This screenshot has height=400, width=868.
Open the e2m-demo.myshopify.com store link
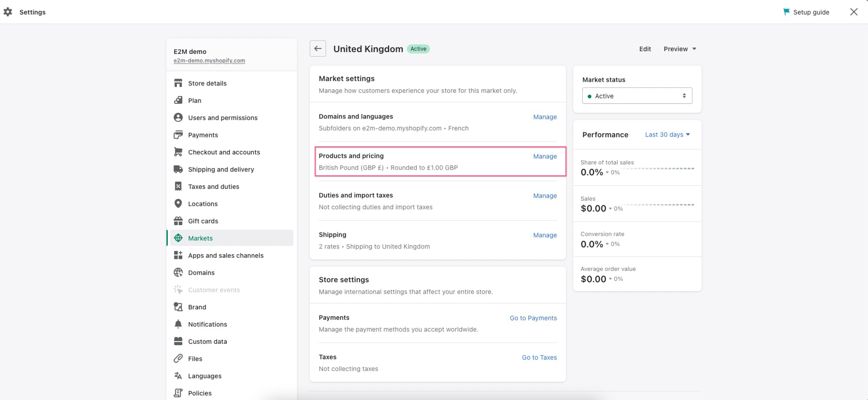pos(209,61)
